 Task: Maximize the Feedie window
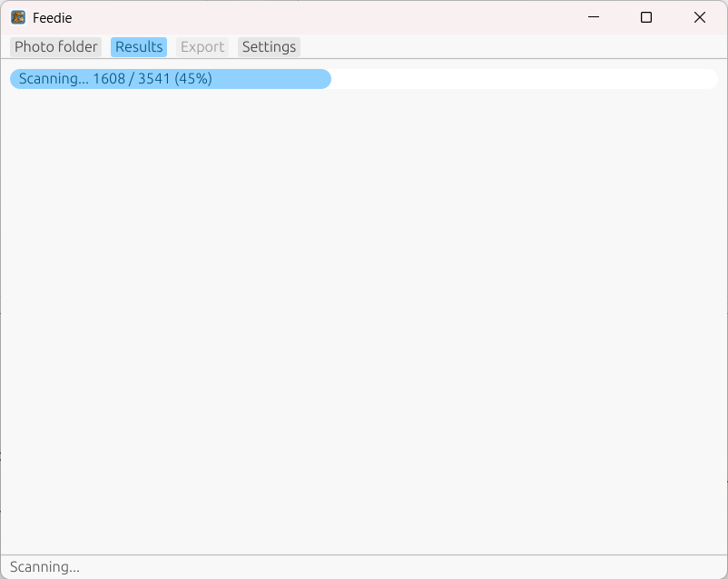click(646, 17)
